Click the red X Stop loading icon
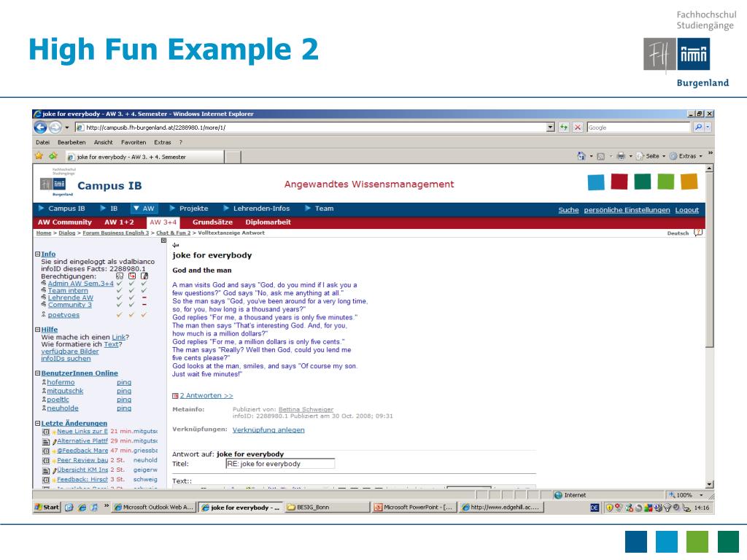 coord(578,127)
